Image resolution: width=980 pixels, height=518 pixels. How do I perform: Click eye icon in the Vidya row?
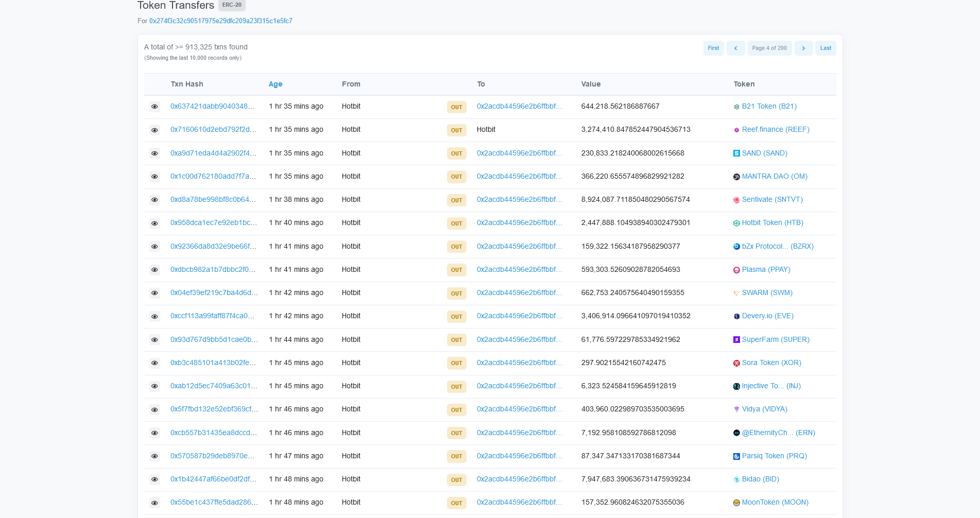pos(154,410)
